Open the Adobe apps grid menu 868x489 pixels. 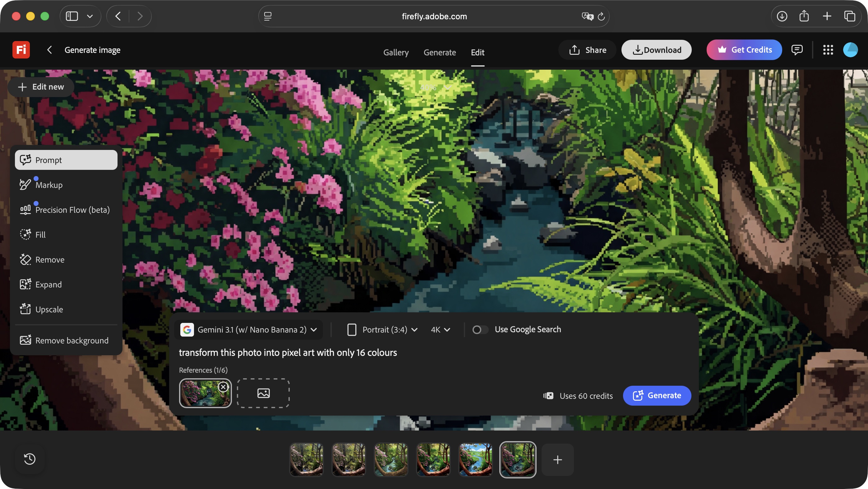pos(828,50)
